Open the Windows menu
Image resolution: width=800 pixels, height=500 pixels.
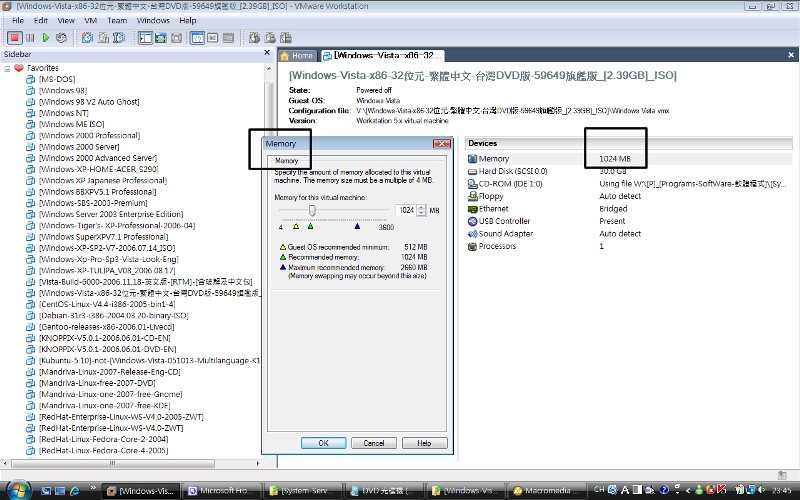153,21
